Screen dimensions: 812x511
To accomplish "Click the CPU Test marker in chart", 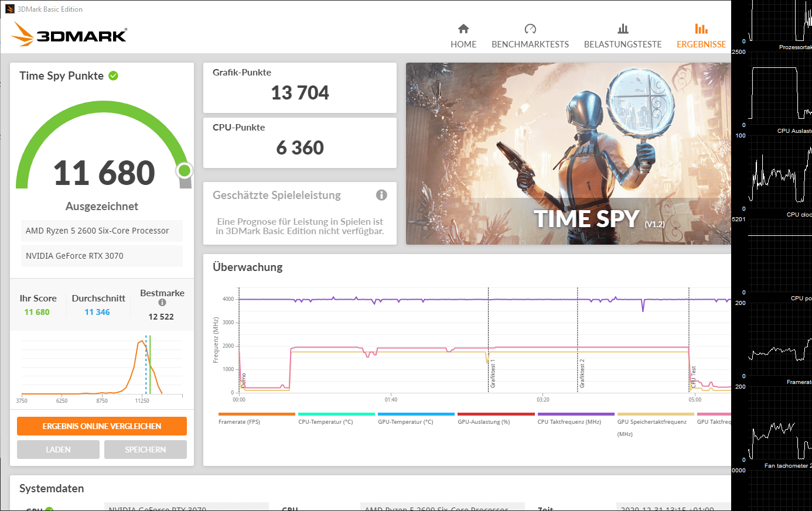I will pos(693,376).
